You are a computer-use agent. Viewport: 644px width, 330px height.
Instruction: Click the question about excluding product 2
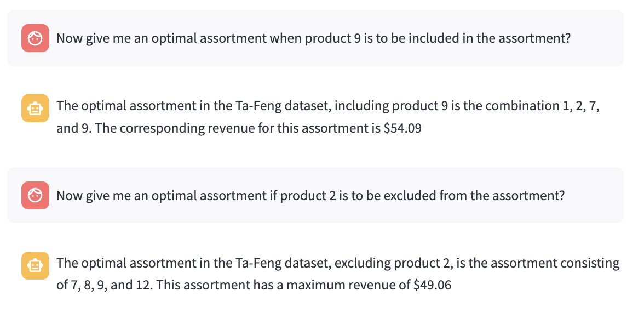(310, 195)
